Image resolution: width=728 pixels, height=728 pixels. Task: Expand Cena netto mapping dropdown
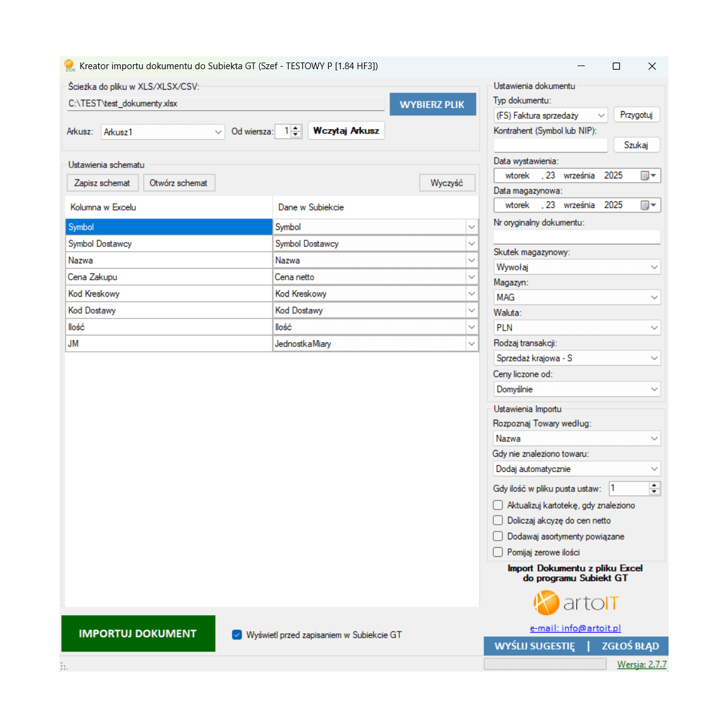click(x=471, y=277)
